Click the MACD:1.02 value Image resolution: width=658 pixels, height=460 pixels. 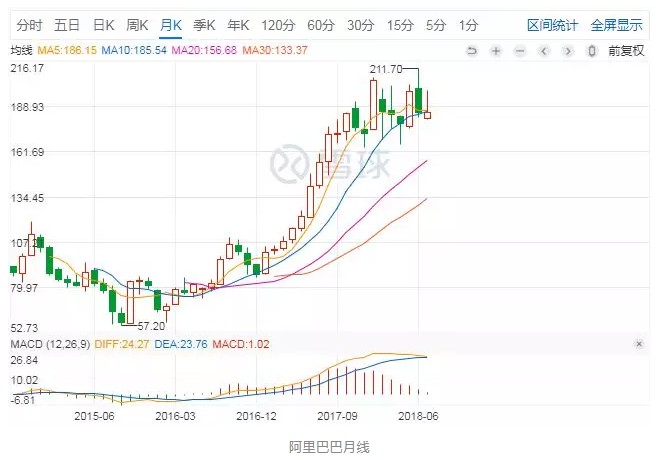pyautogui.click(x=241, y=344)
